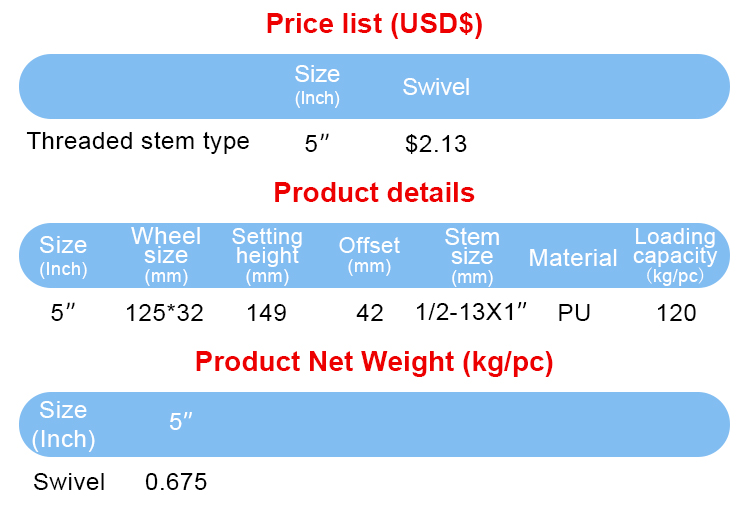750x532 pixels.
Task: Click the 1/2-13X1″ stem size value
Action: (471, 312)
